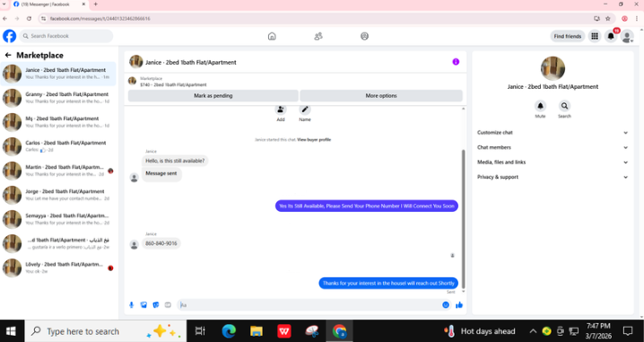Record a voice clip microphone icon
Viewport: 644px width, 342px height.
coord(132,305)
